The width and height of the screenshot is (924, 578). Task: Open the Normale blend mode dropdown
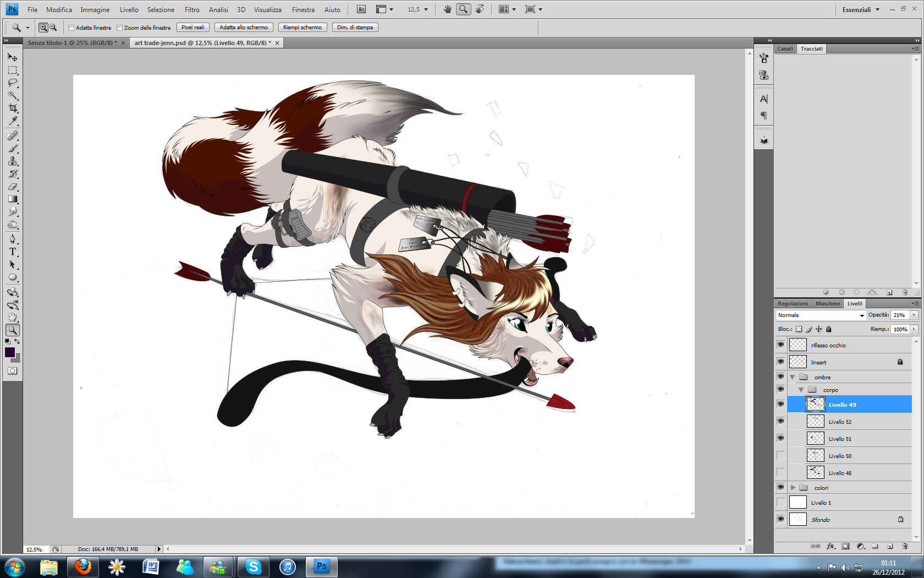(x=821, y=315)
